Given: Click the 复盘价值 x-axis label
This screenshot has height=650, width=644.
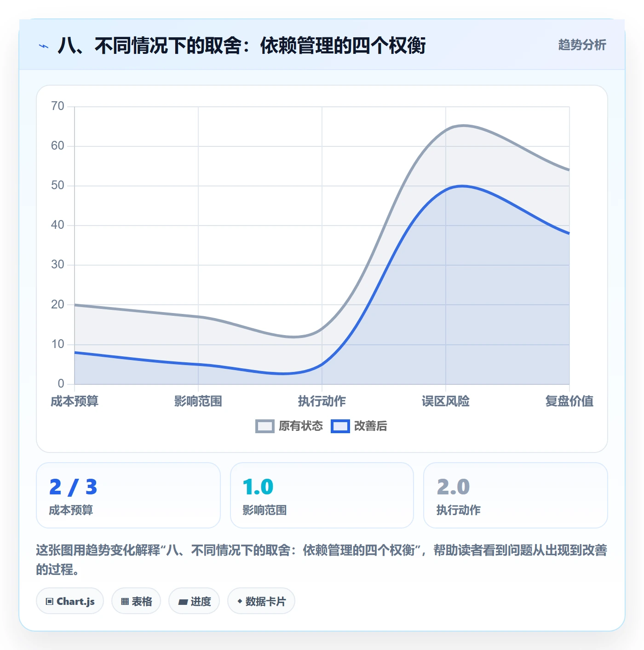Looking at the screenshot, I should coord(569,401).
